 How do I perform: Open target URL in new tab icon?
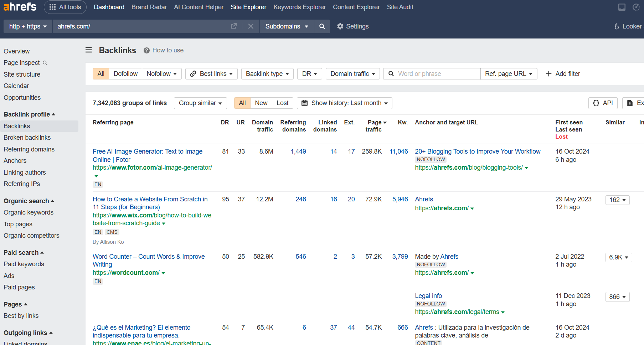click(x=234, y=26)
